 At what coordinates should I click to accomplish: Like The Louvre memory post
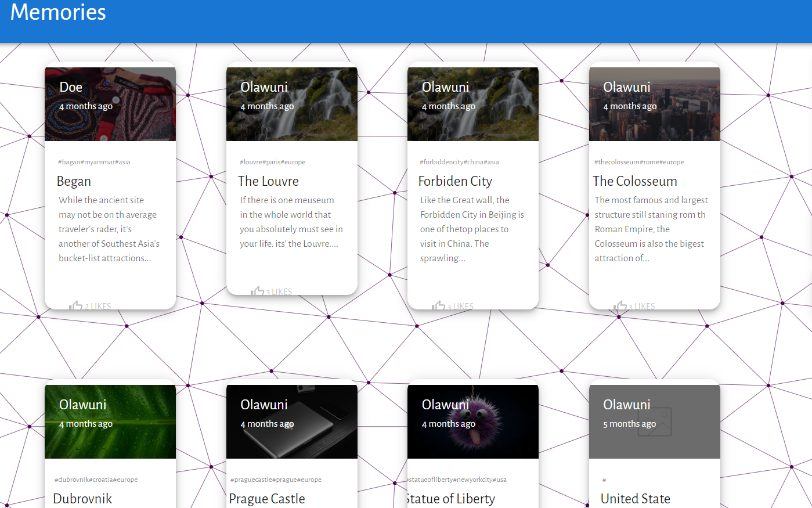[x=258, y=291]
